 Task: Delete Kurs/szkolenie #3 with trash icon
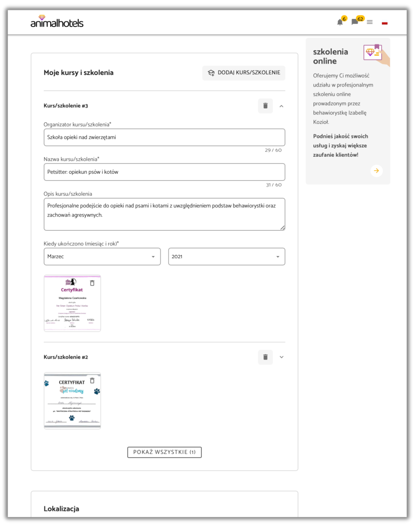pyautogui.click(x=265, y=106)
